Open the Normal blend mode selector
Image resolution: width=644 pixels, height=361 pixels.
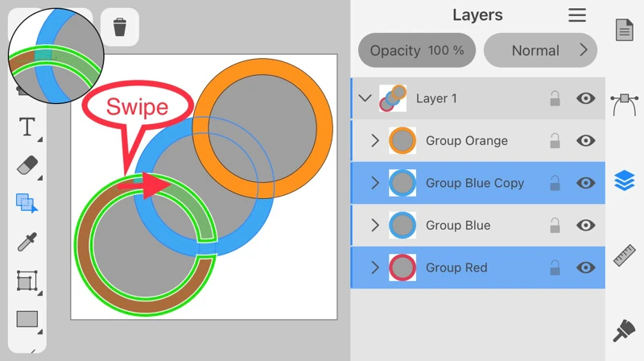(x=540, y=51)
